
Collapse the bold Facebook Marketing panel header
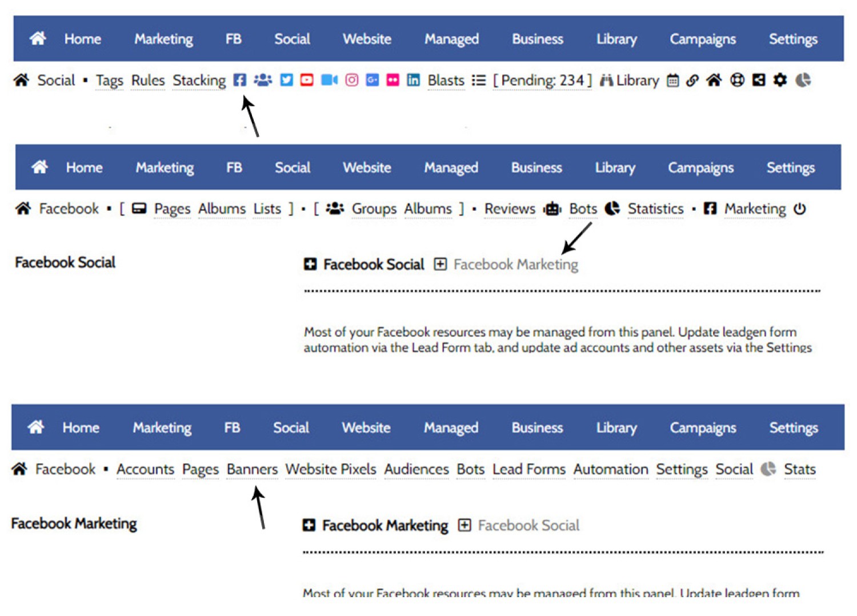click(309, 526)
